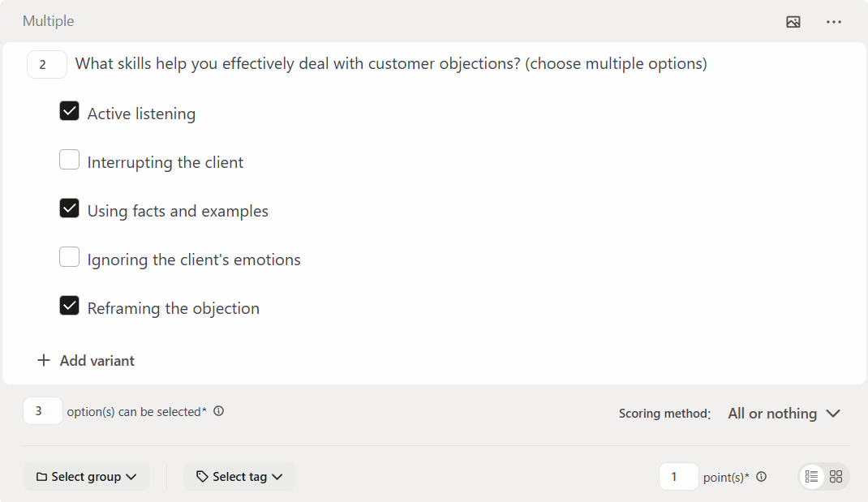Click info icon next to point(s)
The width and height of the screenshot is (868, 502).
(x=762, y=477)
